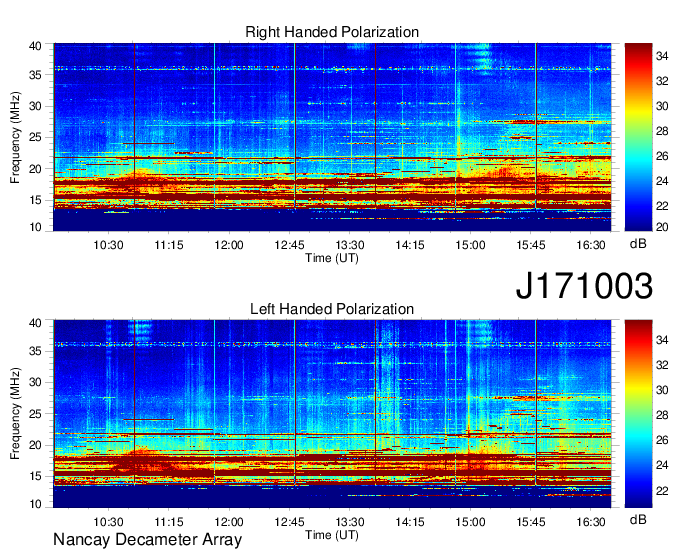Viewport: 680px width, 552px height.
Task: Click the 10:30 time tick under Left Handed plot
Action: point(108,522)
